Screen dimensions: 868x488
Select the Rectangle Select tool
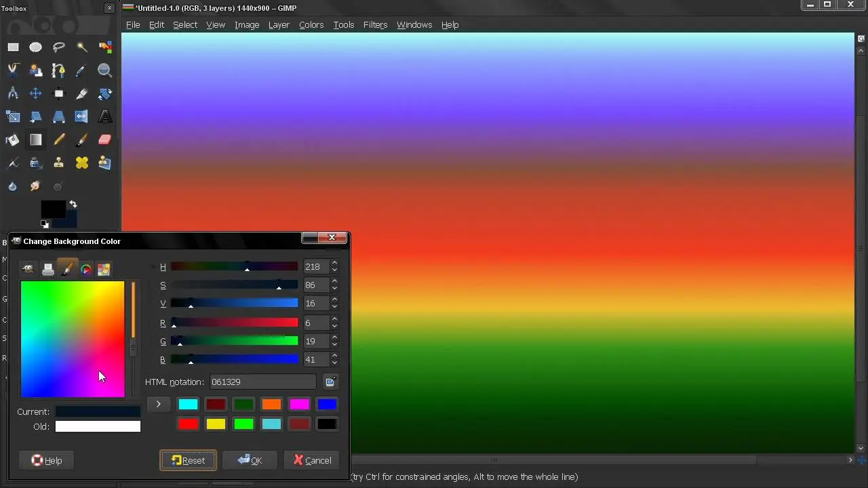13,47
